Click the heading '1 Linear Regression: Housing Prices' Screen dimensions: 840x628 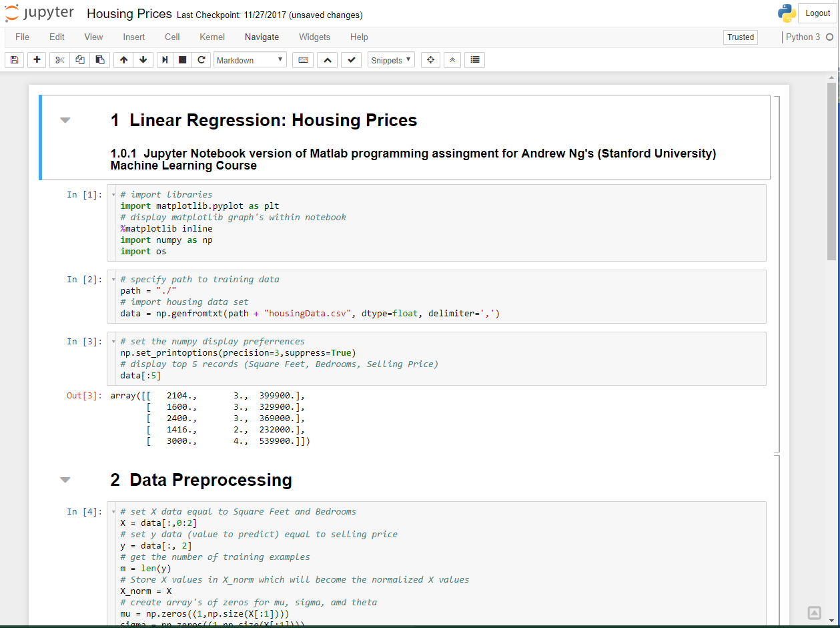tap(264, 121)
